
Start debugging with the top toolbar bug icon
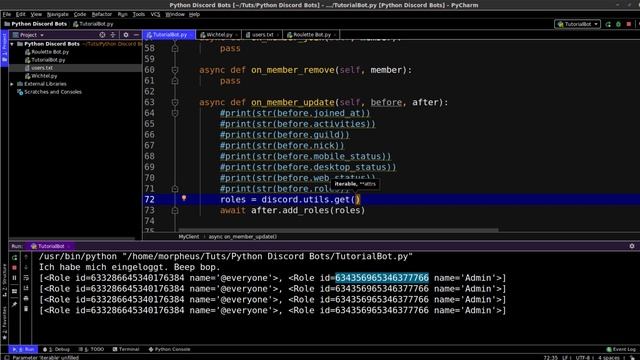(618, 24)
